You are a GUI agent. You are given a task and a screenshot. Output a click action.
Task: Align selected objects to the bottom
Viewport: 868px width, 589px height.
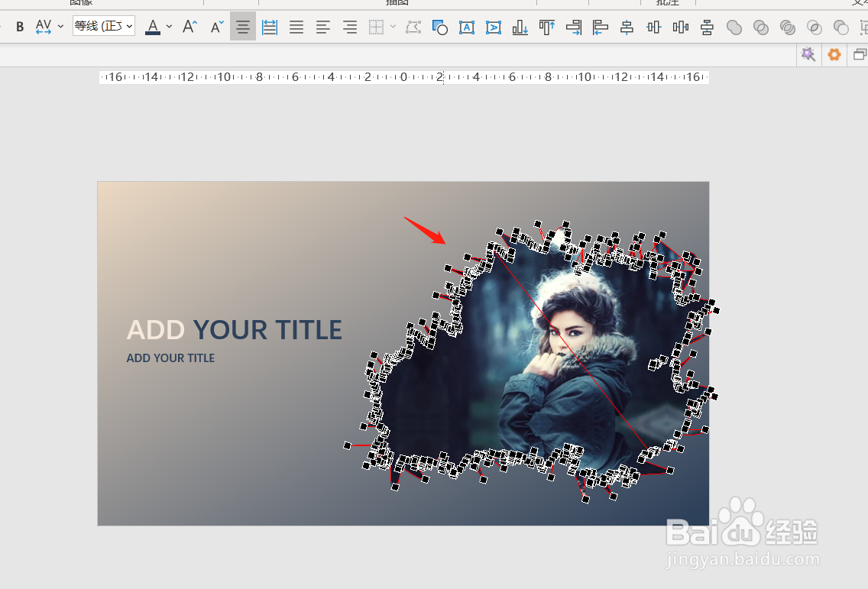(x=520, y=27)
